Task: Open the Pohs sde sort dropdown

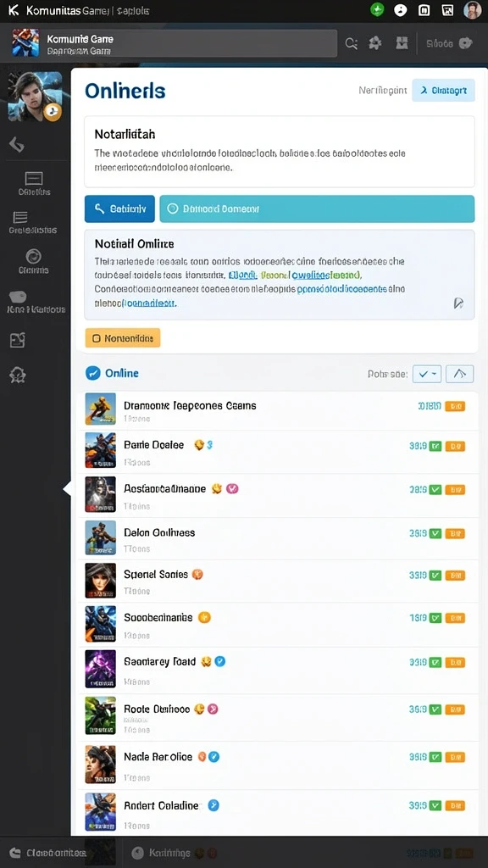Action: click(x=427, y=374)
